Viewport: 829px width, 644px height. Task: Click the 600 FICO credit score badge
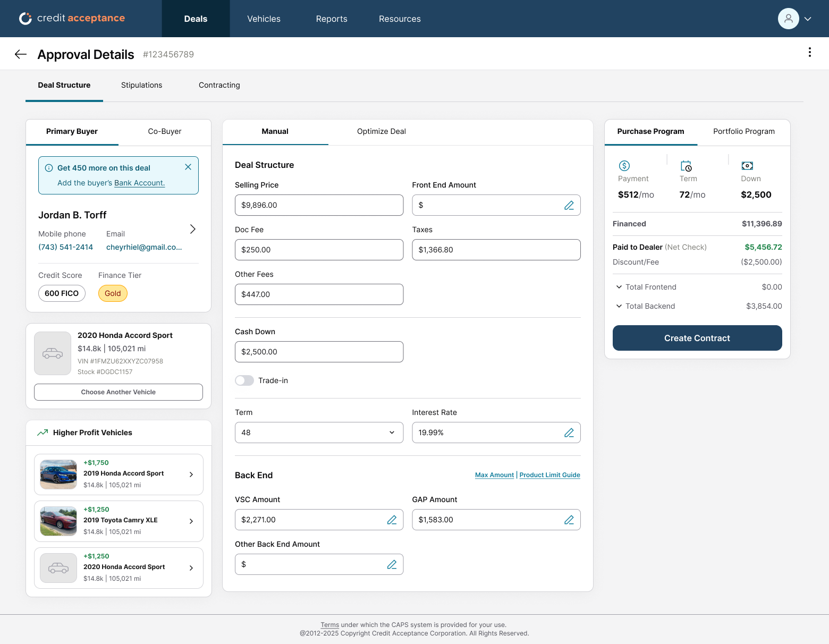(x=62, y=293)
